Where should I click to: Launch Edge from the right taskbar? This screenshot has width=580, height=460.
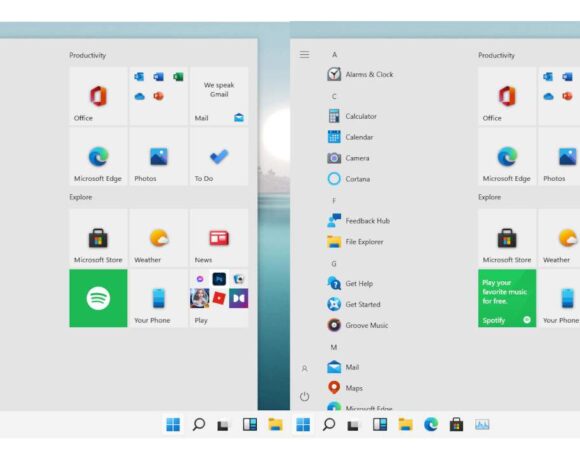point(431,424)
